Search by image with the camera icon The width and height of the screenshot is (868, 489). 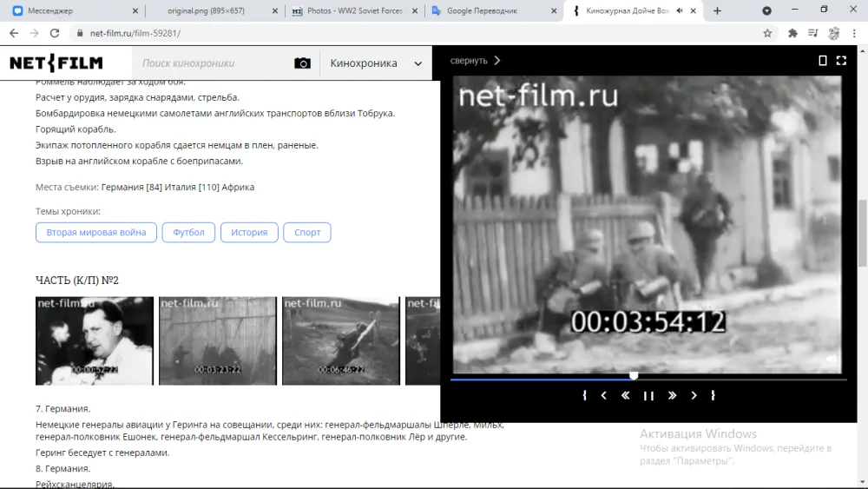pos(302,63)
